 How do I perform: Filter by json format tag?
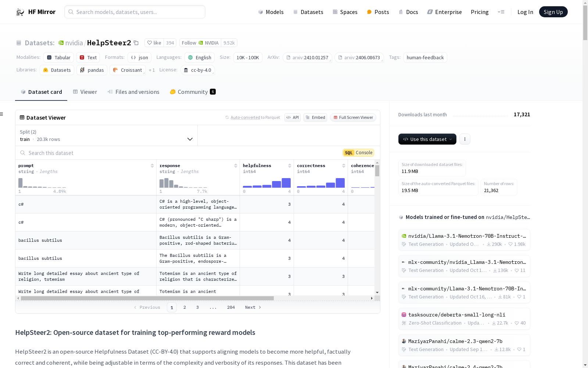click(140, 57)
